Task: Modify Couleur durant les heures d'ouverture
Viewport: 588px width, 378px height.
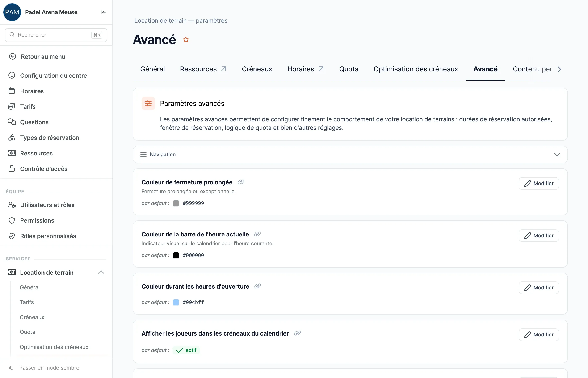Action: (539, 287)
